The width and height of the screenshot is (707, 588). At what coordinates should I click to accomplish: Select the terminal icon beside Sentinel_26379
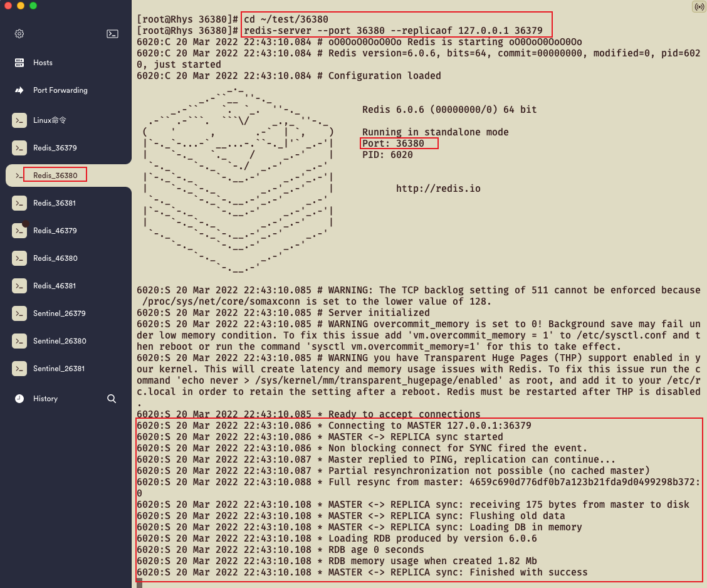click(19, 313)
